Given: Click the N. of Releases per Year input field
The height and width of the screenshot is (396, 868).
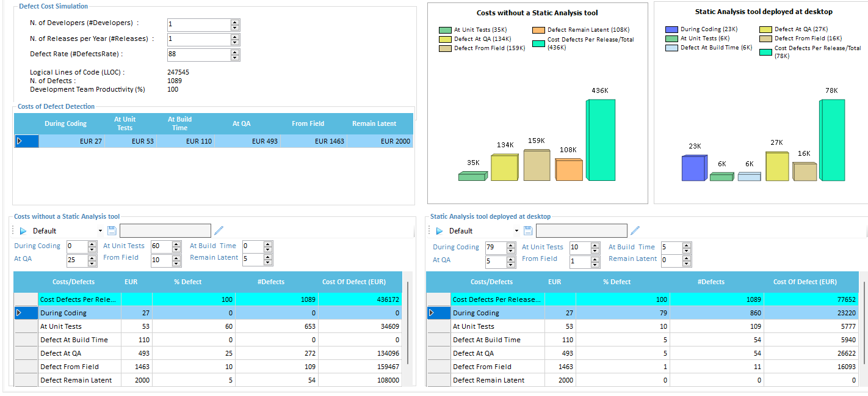Looking at the screenshot, I should click(x=198, y=39).
